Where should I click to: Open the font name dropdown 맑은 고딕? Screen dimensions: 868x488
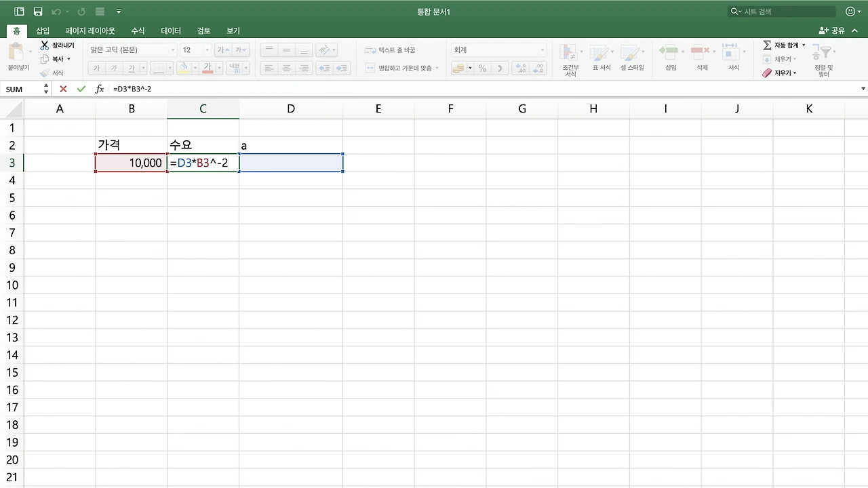173,50
